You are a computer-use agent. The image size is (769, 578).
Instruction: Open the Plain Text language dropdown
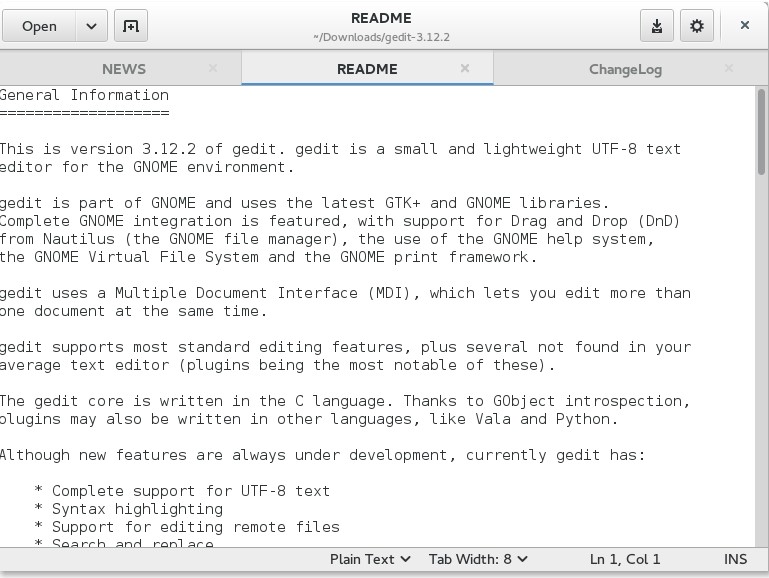click(x=370, y=559)
